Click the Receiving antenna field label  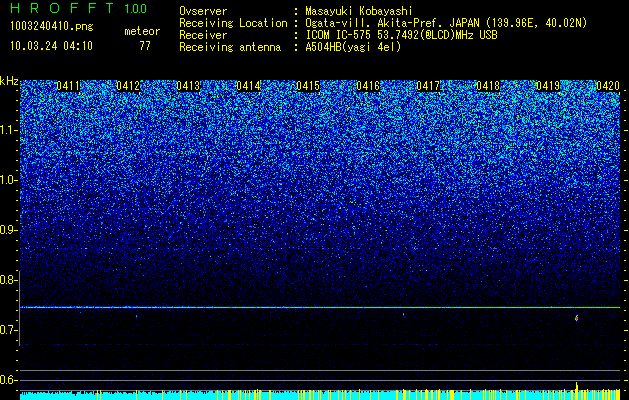coord(230,47)
